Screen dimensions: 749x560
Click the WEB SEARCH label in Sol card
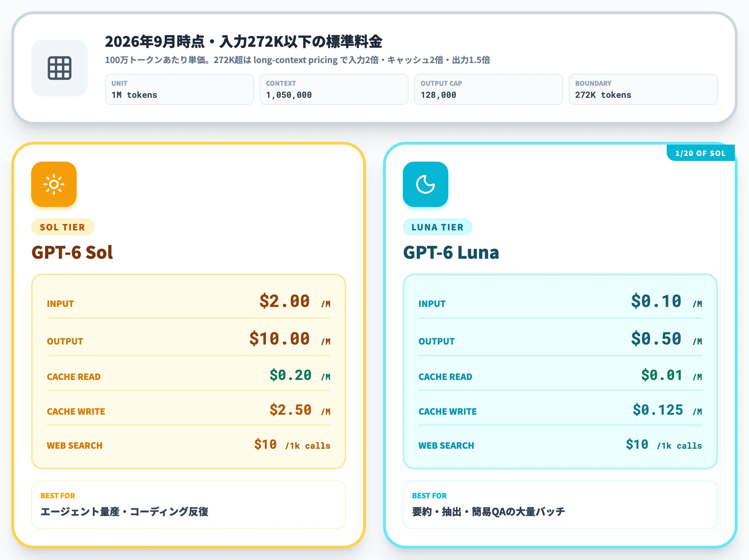pyautogui.click(x=74, y=446)
